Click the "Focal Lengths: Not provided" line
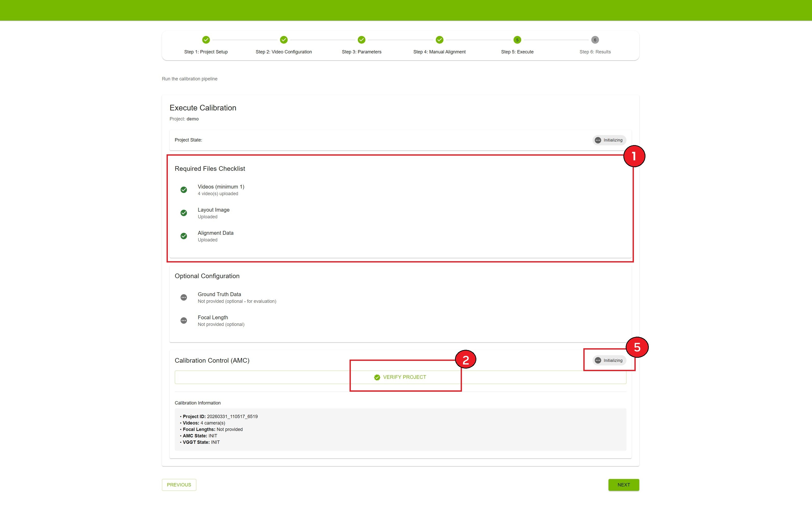812x508 pixels. click(212, 429)
